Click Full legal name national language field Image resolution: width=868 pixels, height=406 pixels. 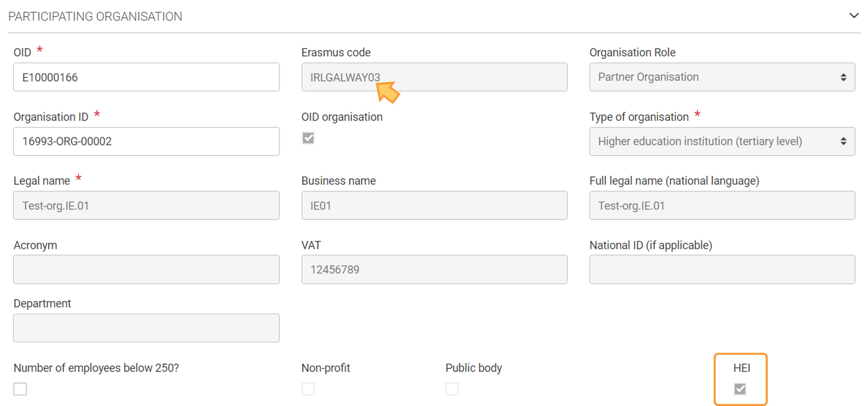click(722, 205)
